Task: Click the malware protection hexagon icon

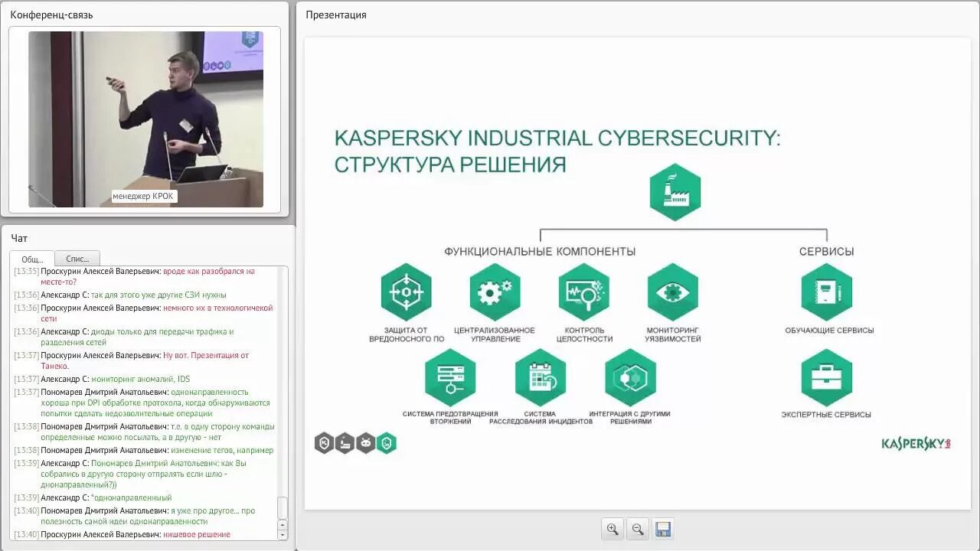Action: coord(407,292)
